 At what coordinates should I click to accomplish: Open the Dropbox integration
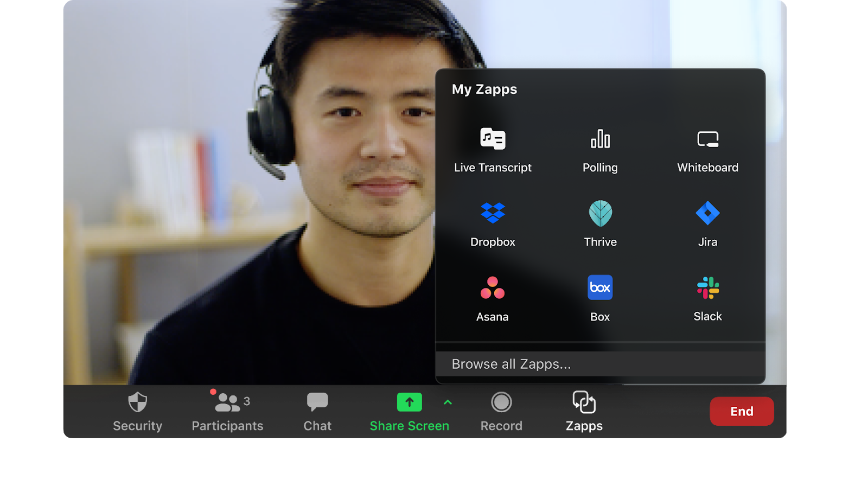click(x=493, y=213)
